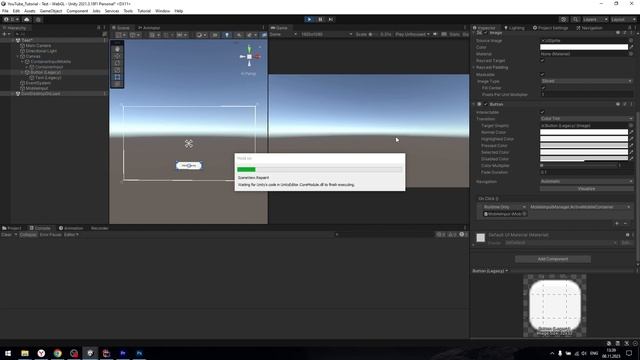
Task: Open the version control icon beside cloud
Action: (x=38, y=19)
